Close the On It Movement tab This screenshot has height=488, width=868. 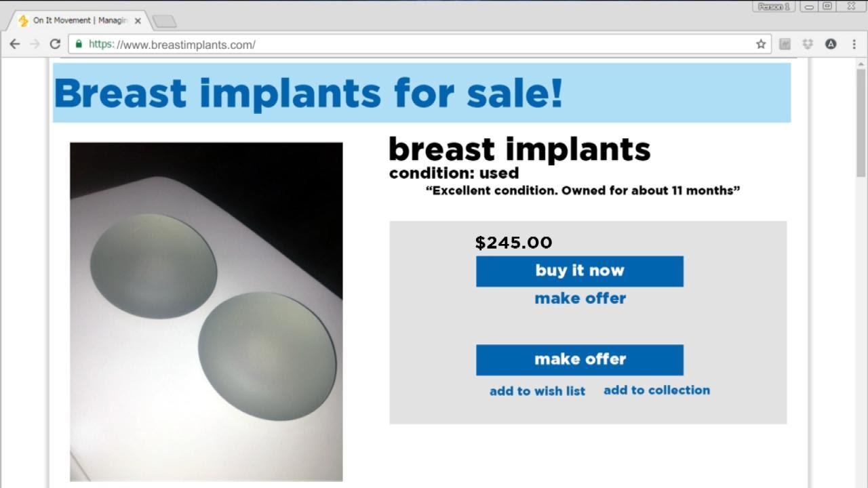pos(138,21)
